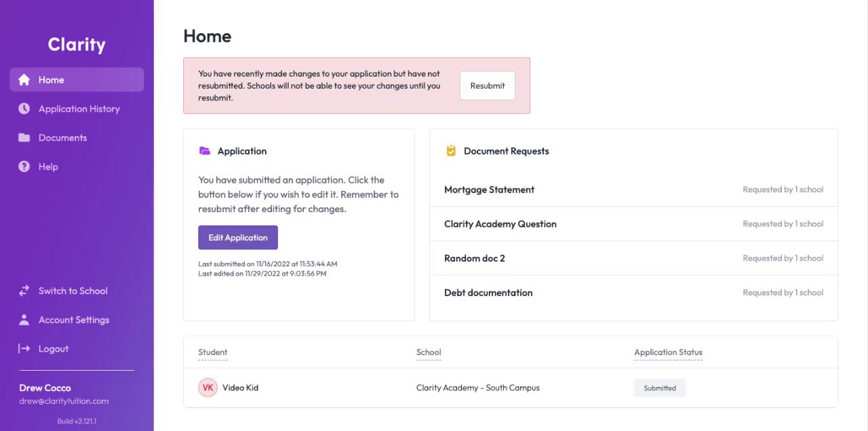This screenshot has height=431, width=868.
Task: Click the yellow Document Requests clipboard icon
Action: pos(451,151)
